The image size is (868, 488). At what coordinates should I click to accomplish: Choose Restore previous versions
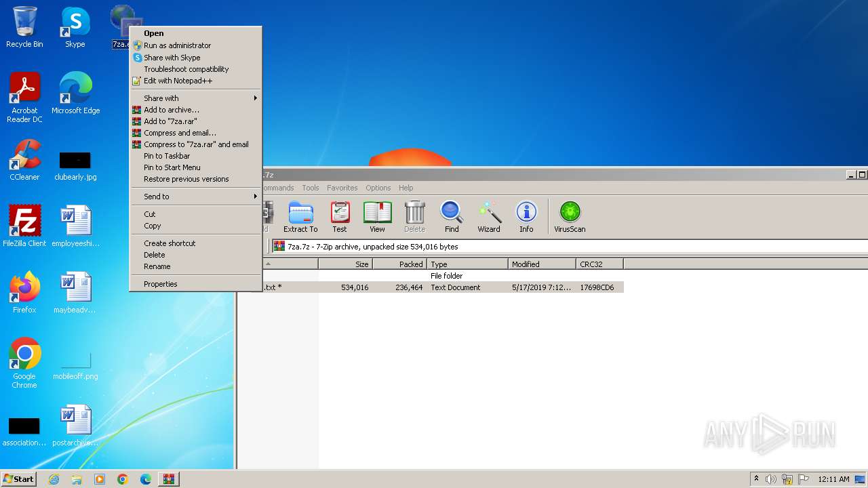point(195,179)
